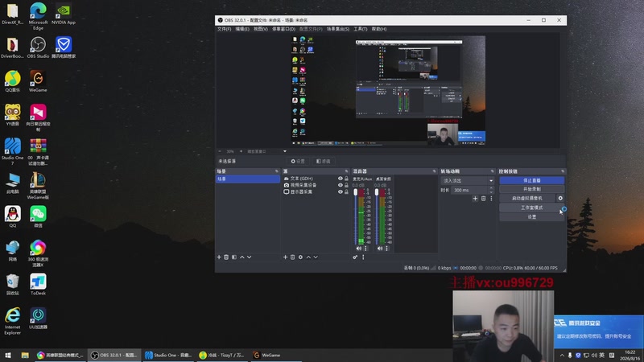Viewport: 644px width, 362px height.
Task: Open Internet Explorer desktop shortcut
Action: pyautogui.click(x=12, y=321)
